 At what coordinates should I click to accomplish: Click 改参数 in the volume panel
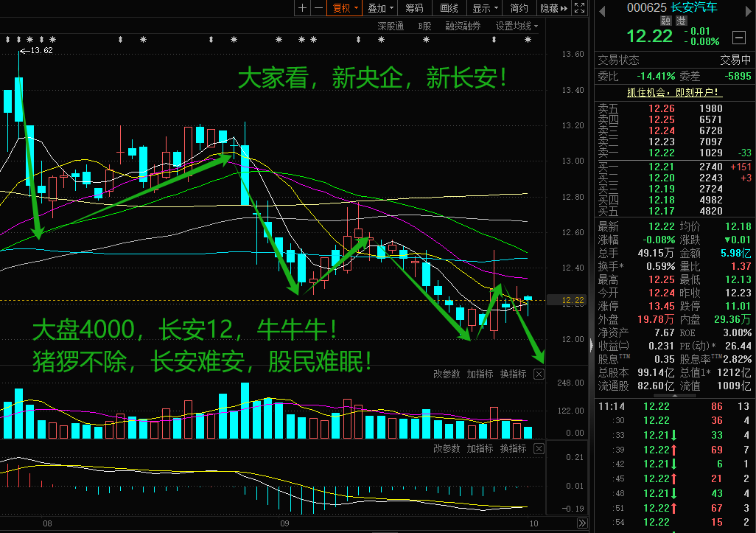click(447, 375)
